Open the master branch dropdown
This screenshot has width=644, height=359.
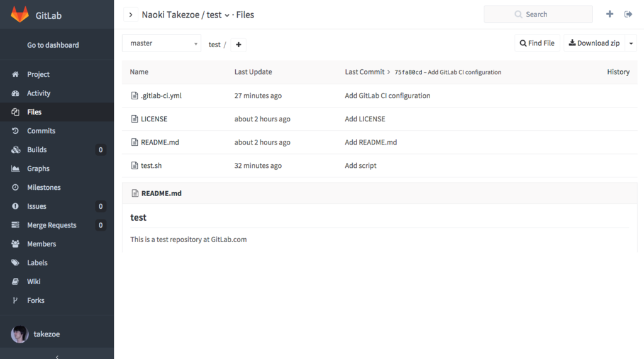(x=162, y=43)
